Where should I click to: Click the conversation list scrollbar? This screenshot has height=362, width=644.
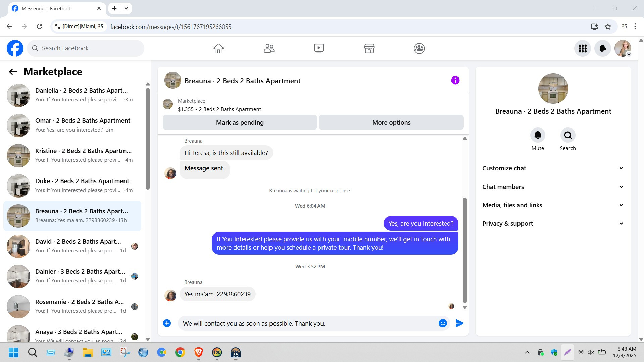[x=148, y=139]
